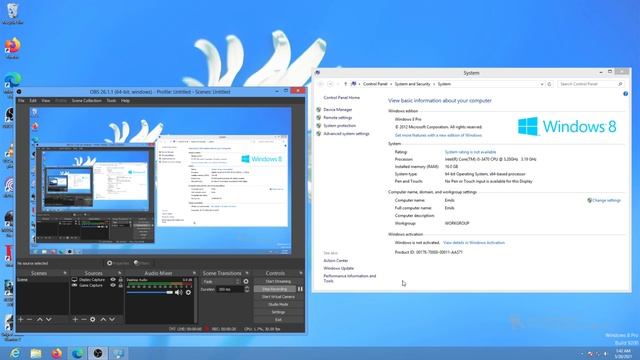Click Start Streaming button

point(278,281)
